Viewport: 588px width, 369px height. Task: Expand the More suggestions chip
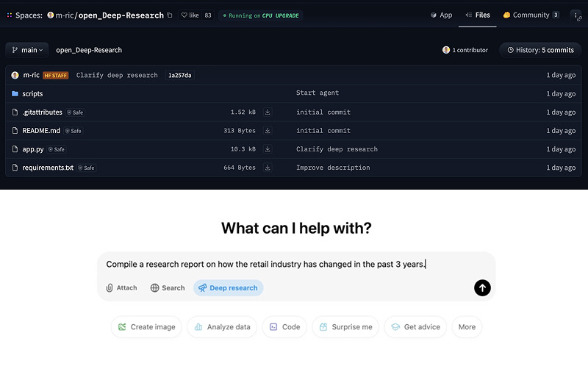coord(467,327)
